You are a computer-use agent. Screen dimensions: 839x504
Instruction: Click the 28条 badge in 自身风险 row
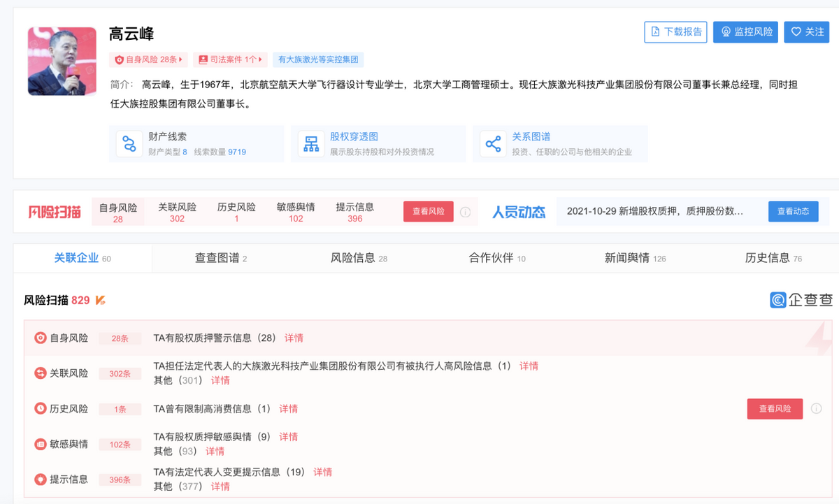point(120,338)
